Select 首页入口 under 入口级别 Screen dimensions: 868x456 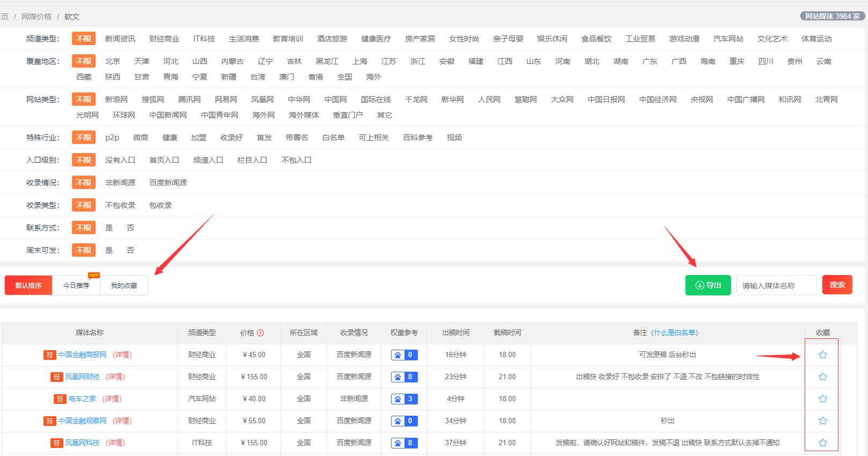pos(164,160)
